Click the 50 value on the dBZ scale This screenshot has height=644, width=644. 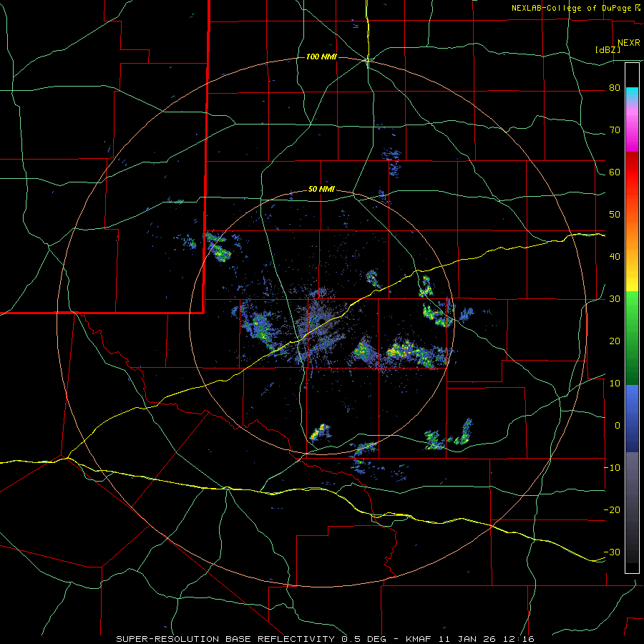pyautogui.click(x=615, y=215)
